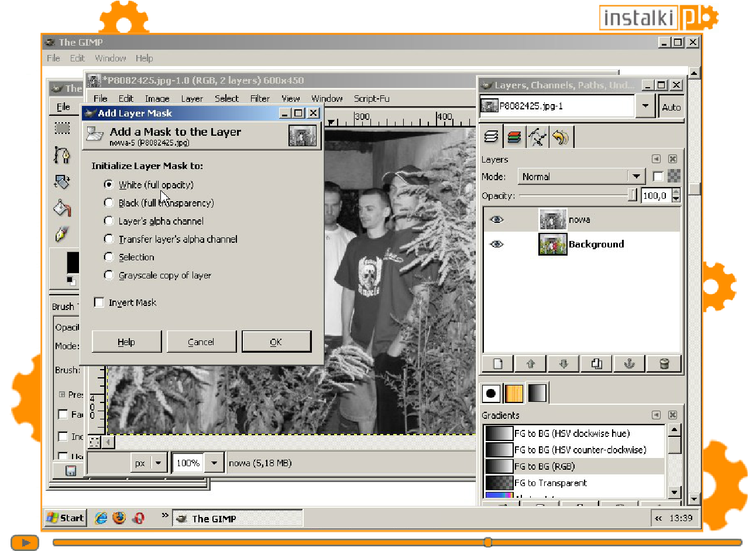
Task: Create a new layer via page icon
Action: pos(498,364)
